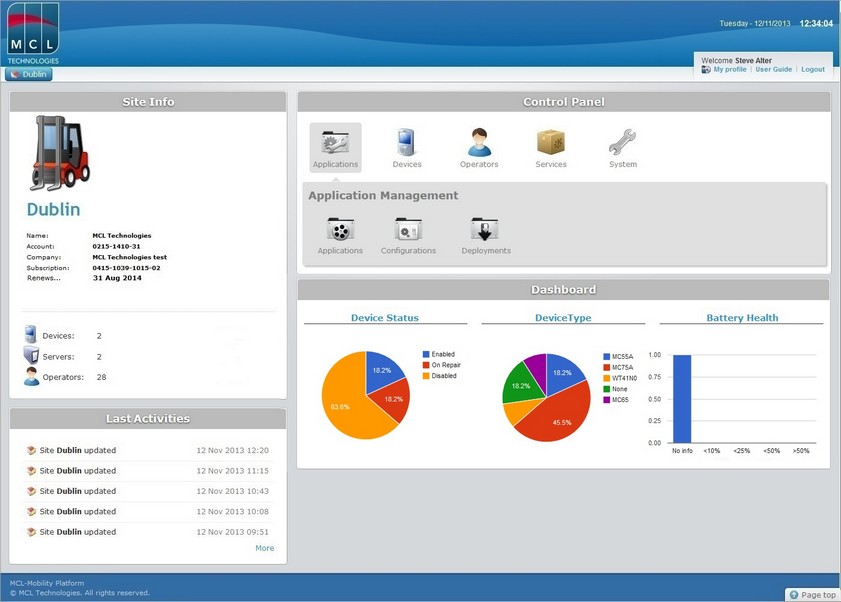Click the No info bar in Battery Health
841x602 pixels.
pos(682,399)
